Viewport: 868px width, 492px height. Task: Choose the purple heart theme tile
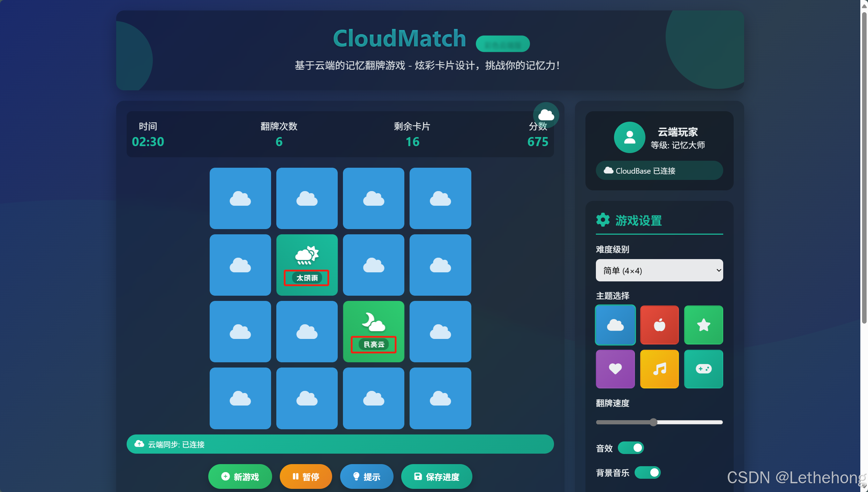(x=615, y=369)
